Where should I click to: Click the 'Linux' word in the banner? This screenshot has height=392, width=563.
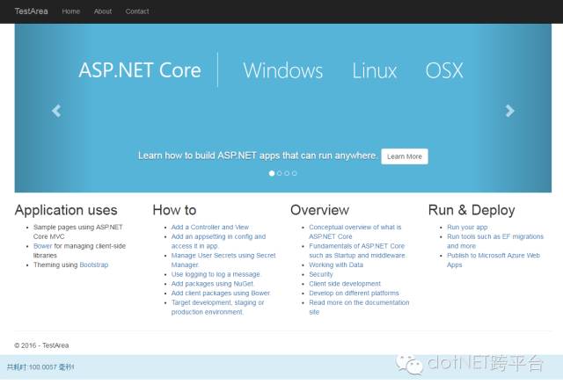(374, 70)
